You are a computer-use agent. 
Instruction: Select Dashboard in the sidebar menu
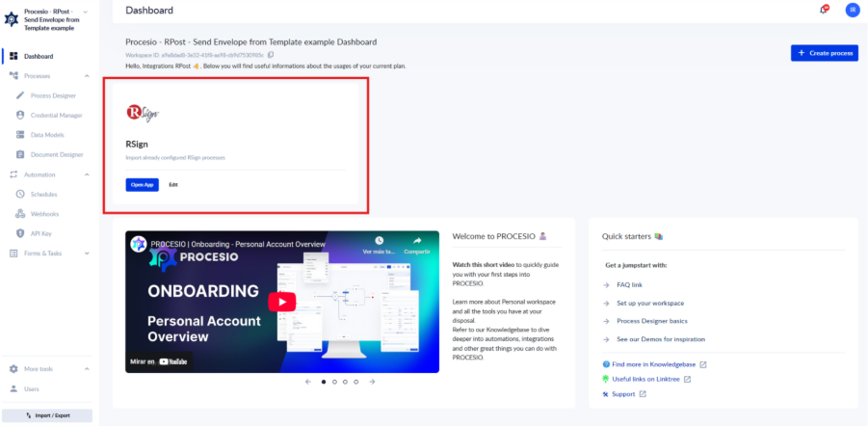click(x=39, y=56)
